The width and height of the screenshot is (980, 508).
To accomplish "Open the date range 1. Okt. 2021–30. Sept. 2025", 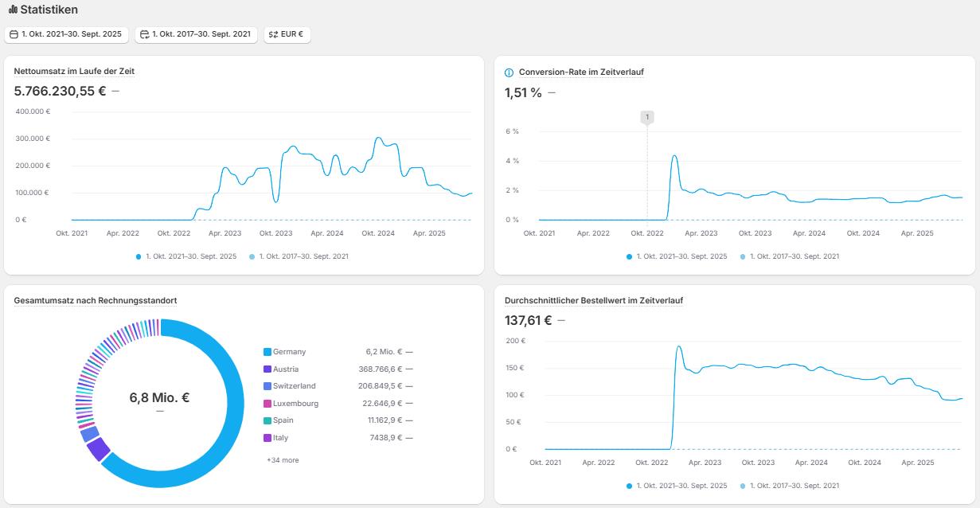I will point(66,34).
